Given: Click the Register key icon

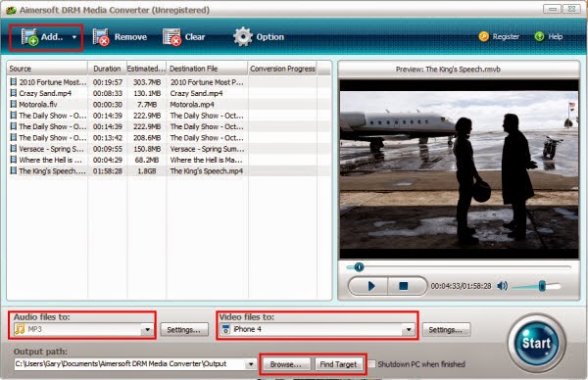Looking at the screenshot, I should [x=484, y=36].
